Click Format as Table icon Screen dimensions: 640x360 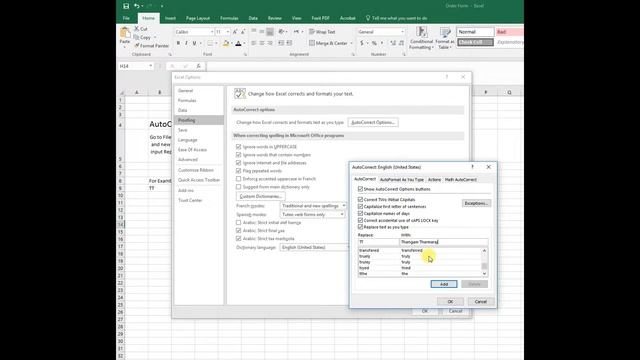click(444, 38)
